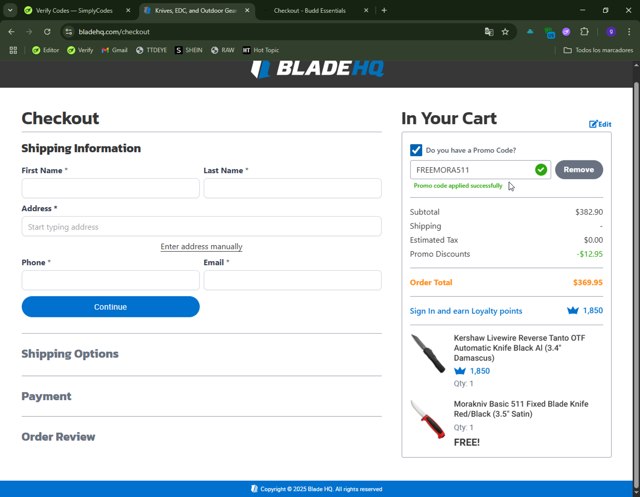The height and width of the screenshot is (497, 640).
Task: Switch to Verify Codes SimplyCodes tab
Action: pos(74,11)
